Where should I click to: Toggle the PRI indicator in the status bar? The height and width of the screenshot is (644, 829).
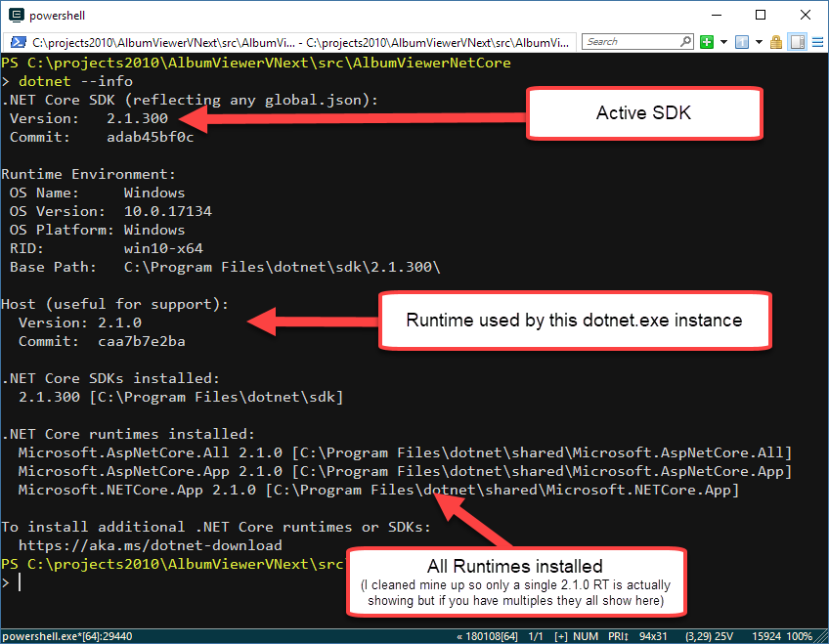[x=616, y=637]
